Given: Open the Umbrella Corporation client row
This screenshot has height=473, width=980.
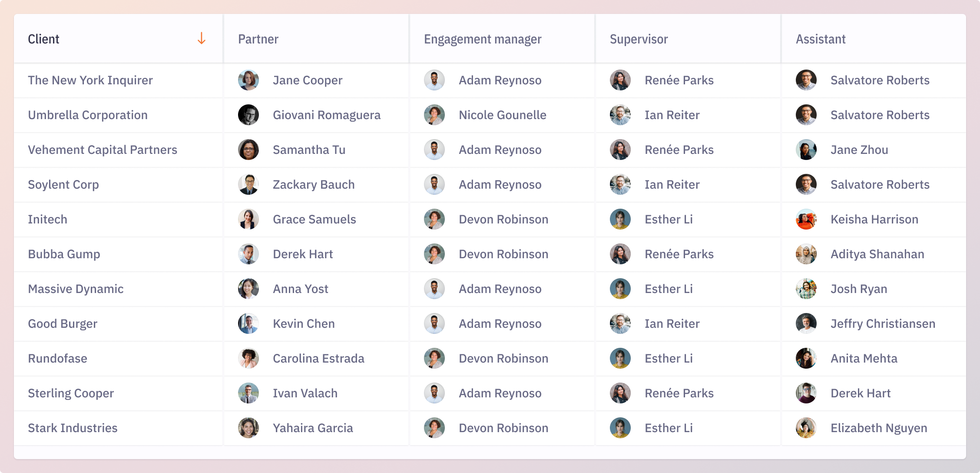Looking at the screenshot, I should click(x=88, y=115).
